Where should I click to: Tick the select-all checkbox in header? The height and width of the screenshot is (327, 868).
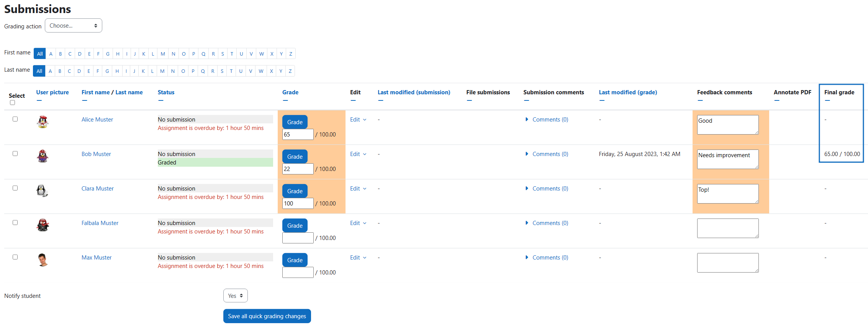pos(12,102)
